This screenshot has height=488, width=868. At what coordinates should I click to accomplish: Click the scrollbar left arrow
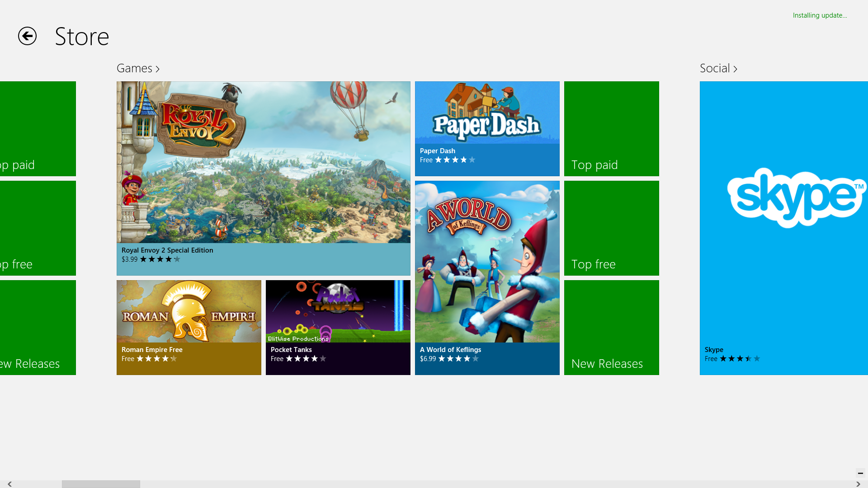tap(9, 484)
